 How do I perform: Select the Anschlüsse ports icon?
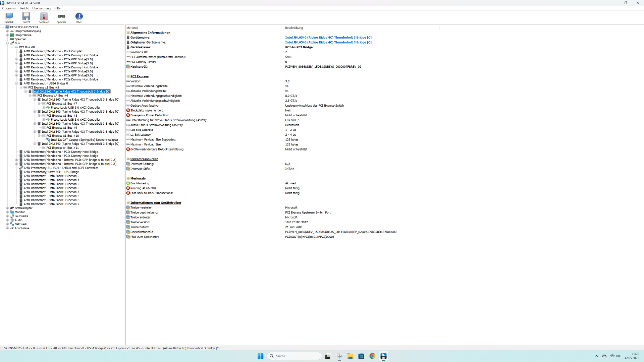(12, 228)
